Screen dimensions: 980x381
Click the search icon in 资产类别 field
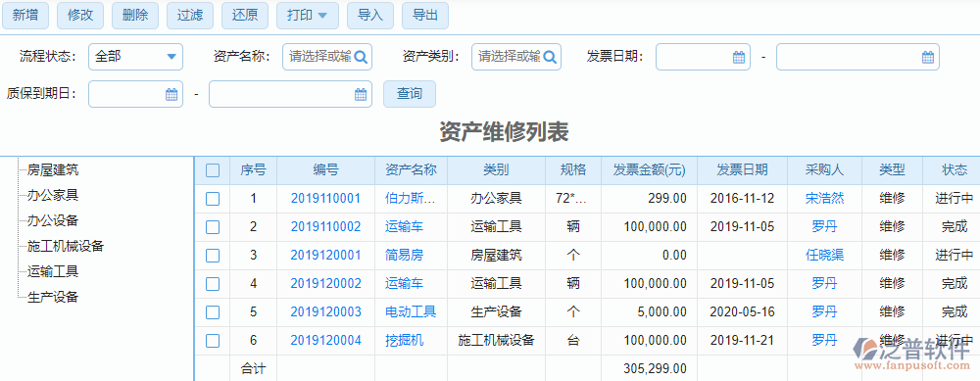point(550,57)
